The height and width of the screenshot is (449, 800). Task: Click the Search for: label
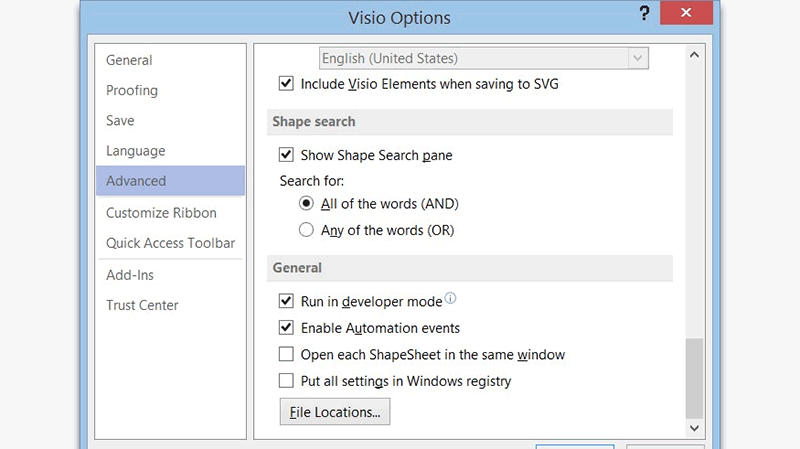coord(312,181)
